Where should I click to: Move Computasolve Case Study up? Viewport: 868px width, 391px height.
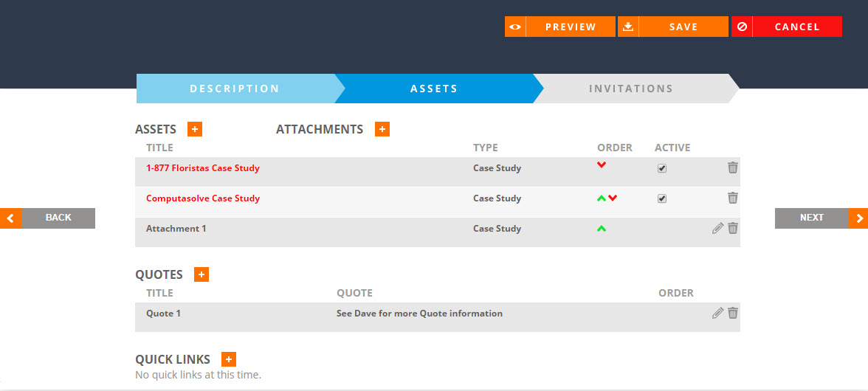[x=602, y=198]
